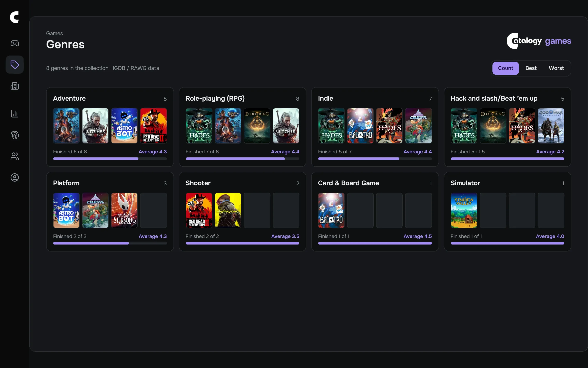Sort genres by Best

tap(531, 68)
